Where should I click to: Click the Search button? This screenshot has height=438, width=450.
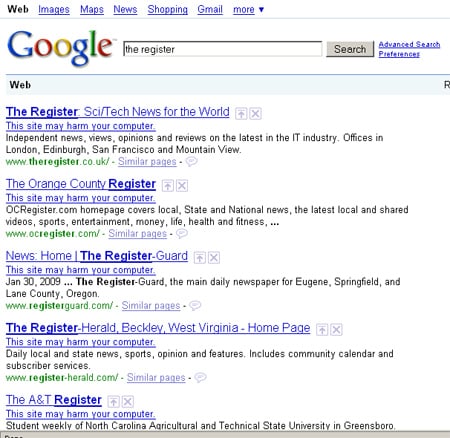(350, 49)
